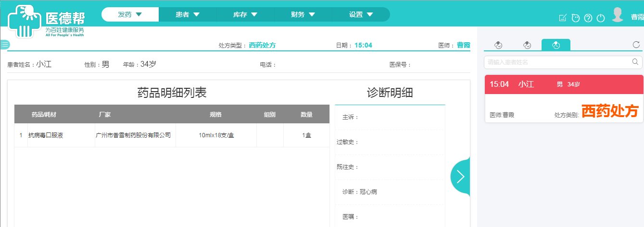Open the 设置 dropdown menu

pyautogui.click(x=361, y=14)
